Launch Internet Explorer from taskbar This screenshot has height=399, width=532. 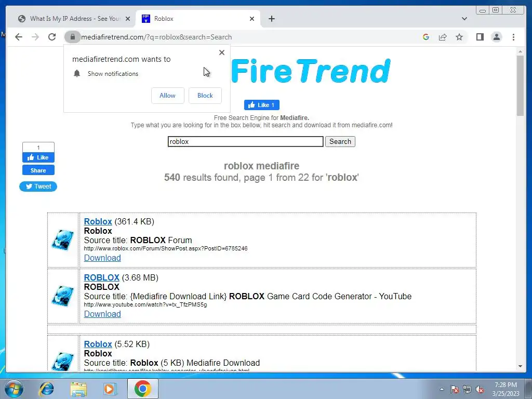(46, 389)
